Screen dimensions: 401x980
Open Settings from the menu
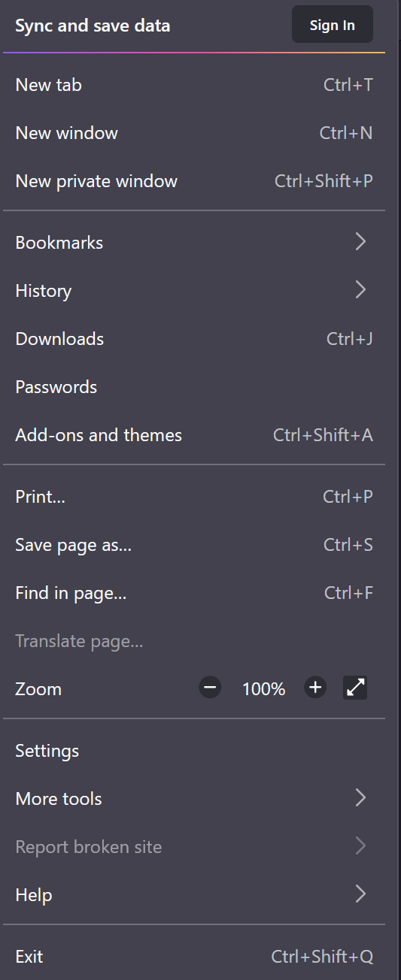click(x=194, y=751)
